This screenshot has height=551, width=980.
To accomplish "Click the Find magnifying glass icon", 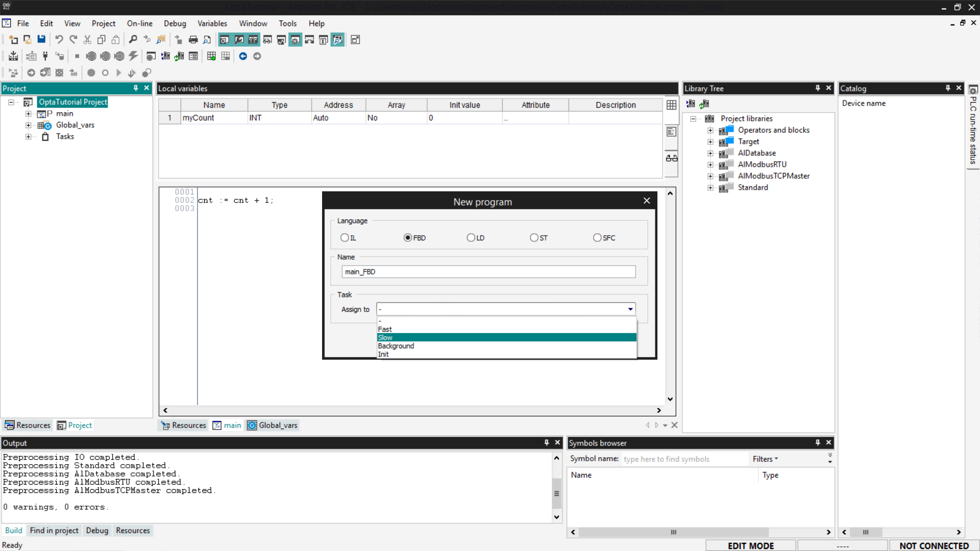I will pos(133,39).
